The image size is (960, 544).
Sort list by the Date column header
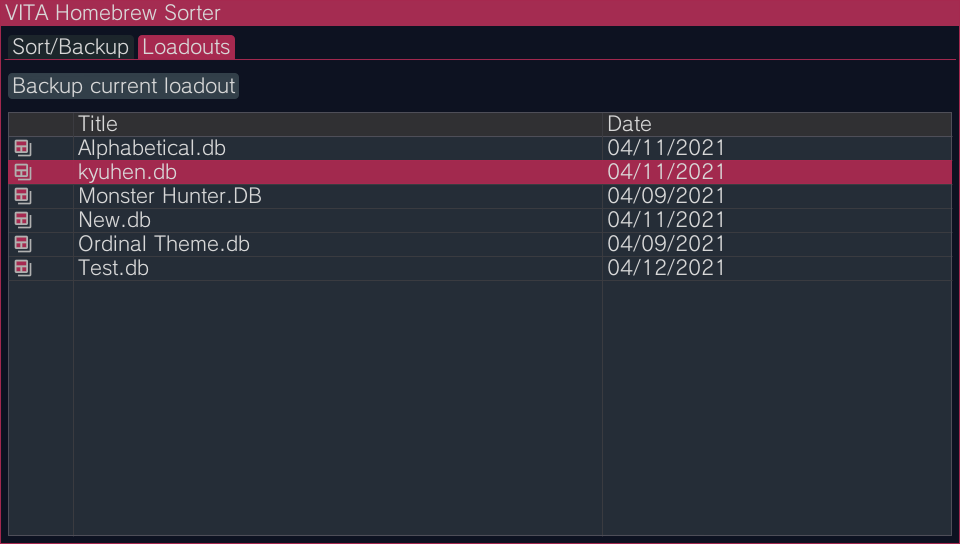776,124
